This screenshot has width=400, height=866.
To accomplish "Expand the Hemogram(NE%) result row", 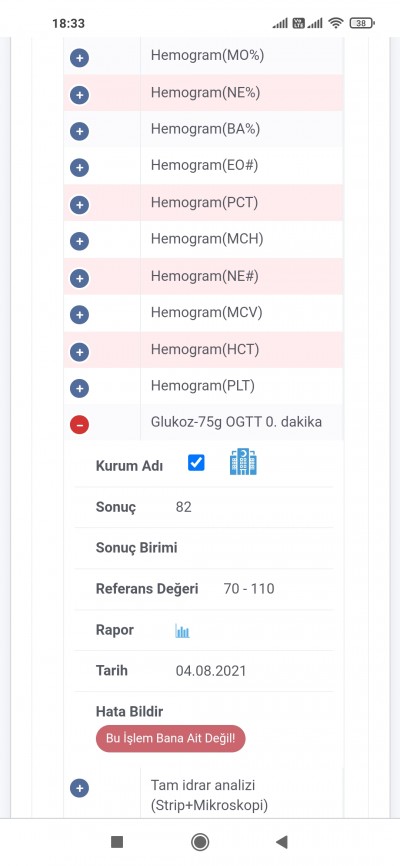I will [80, 95].
